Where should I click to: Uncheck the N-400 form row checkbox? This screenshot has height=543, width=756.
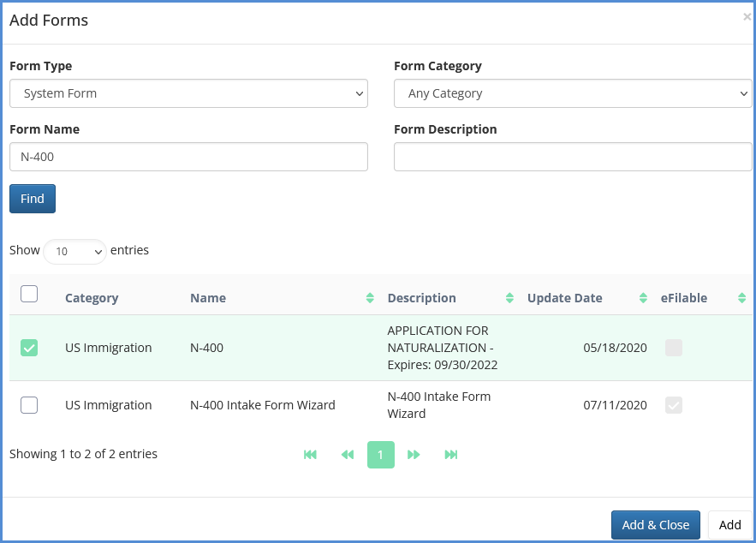29,348
